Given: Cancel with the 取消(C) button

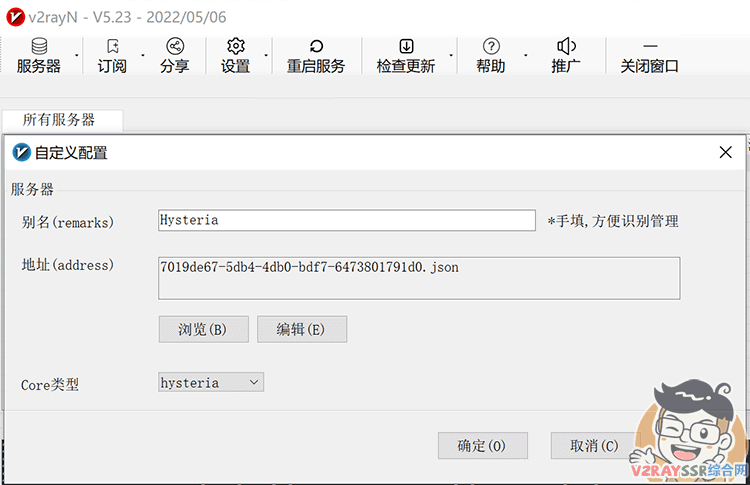Looking at the screenshot, I should 594,445.
